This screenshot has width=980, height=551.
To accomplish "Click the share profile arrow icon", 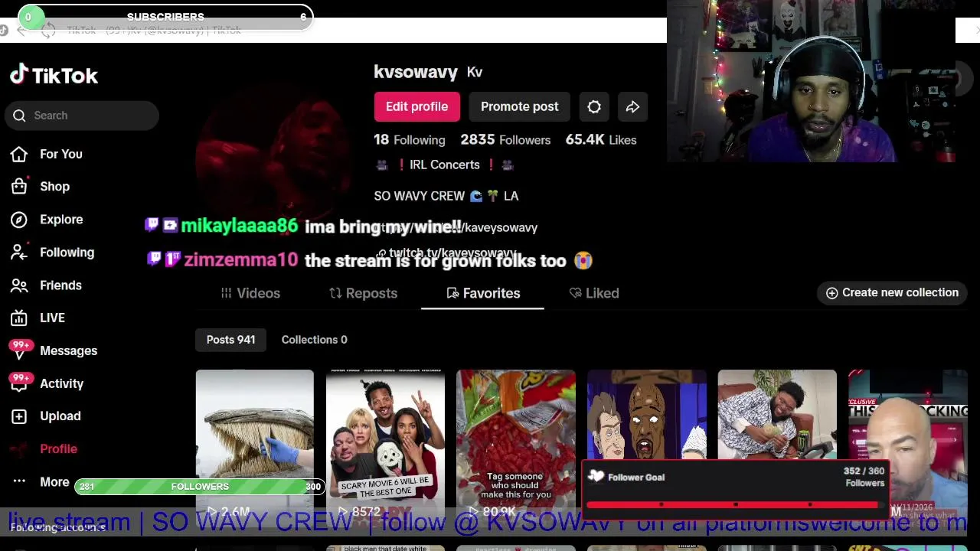I will coord(632,107).
